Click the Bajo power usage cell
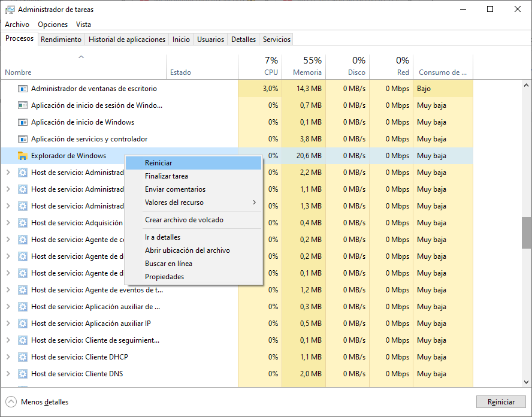The width and height of the screenshot is (532, 417). [x=443, y=89]
